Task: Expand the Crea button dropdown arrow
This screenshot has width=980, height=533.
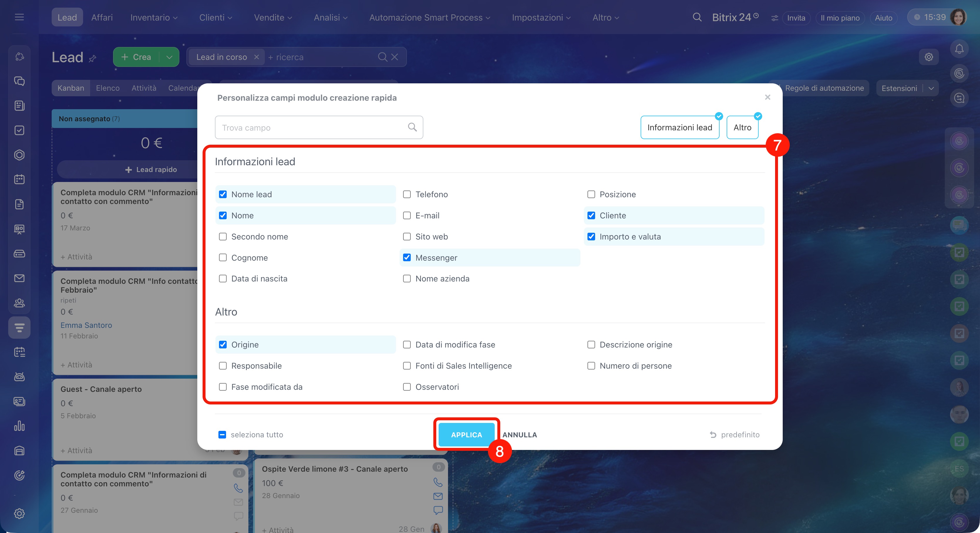Action: click(169, 57)
